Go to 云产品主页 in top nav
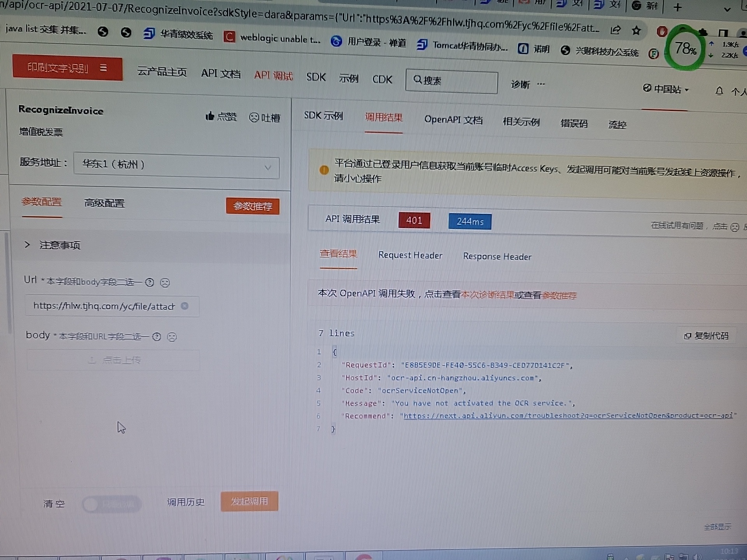 [162, 72]
